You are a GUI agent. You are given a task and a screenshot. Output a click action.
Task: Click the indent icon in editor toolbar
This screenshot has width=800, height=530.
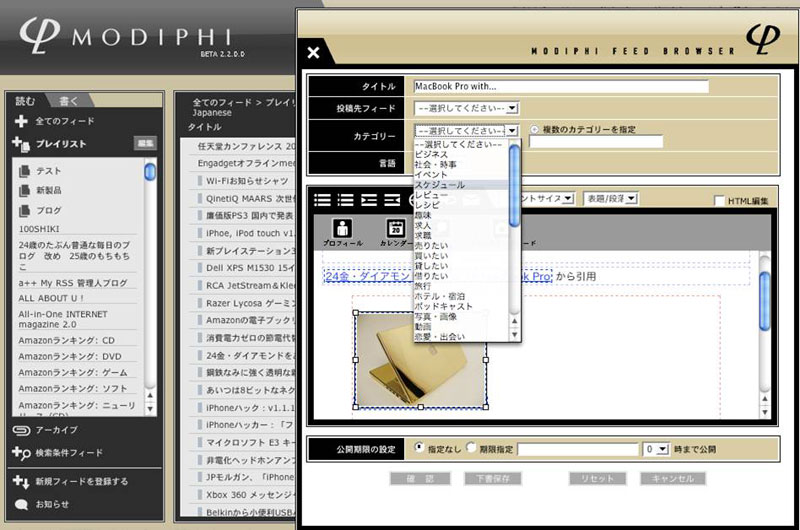369,200
